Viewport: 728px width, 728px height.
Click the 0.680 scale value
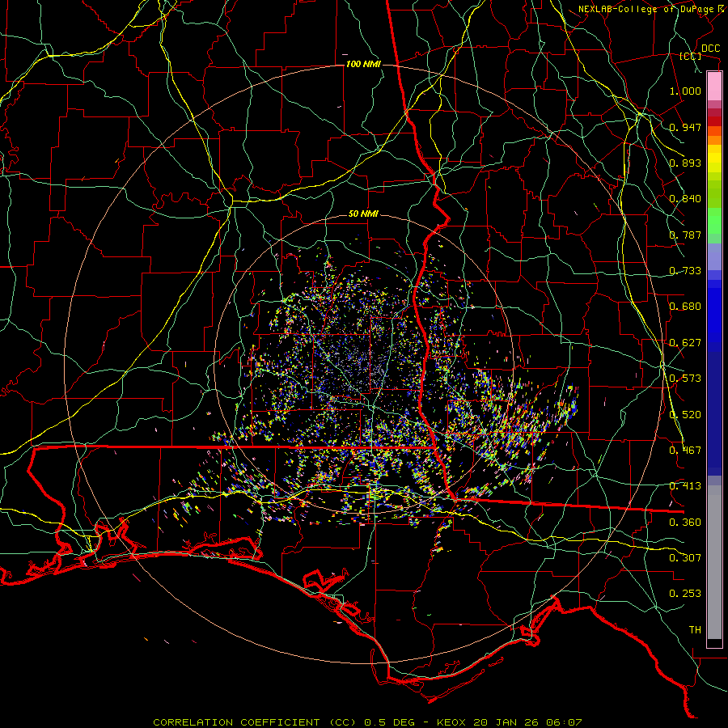pos(685,307)
